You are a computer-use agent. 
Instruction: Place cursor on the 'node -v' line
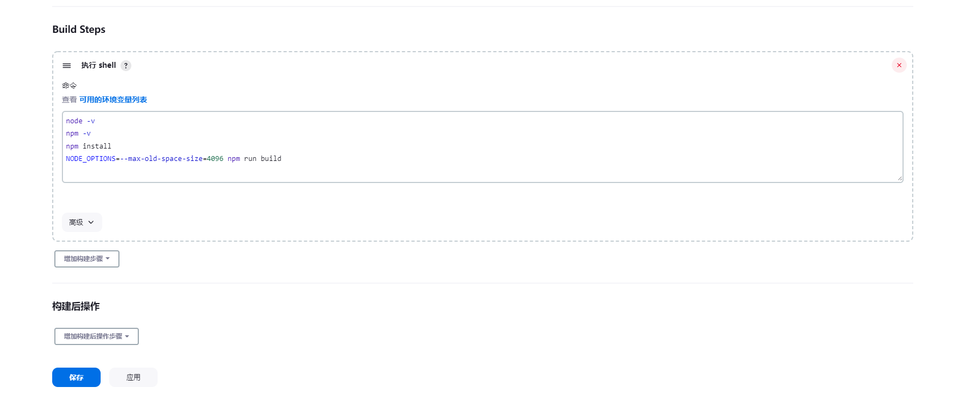[80, 121]
